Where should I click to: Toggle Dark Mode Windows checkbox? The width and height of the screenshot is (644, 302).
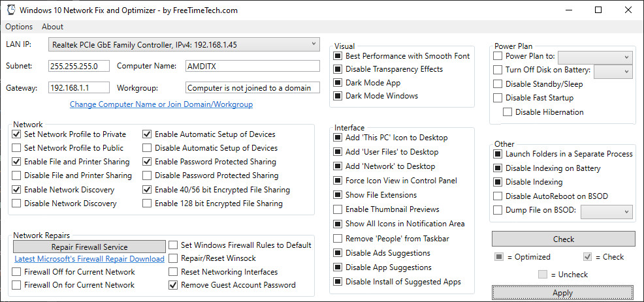(x=338, y=96)
